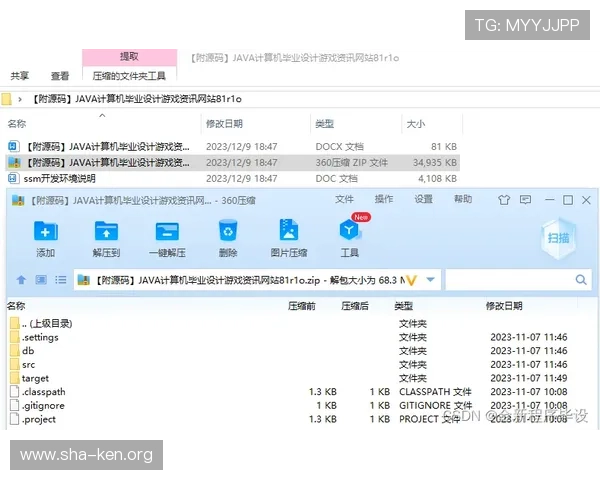The width and height of the screenshot is (600, 480).
Task: Click the 34,935 KB size cell
Action: (435, 163)
